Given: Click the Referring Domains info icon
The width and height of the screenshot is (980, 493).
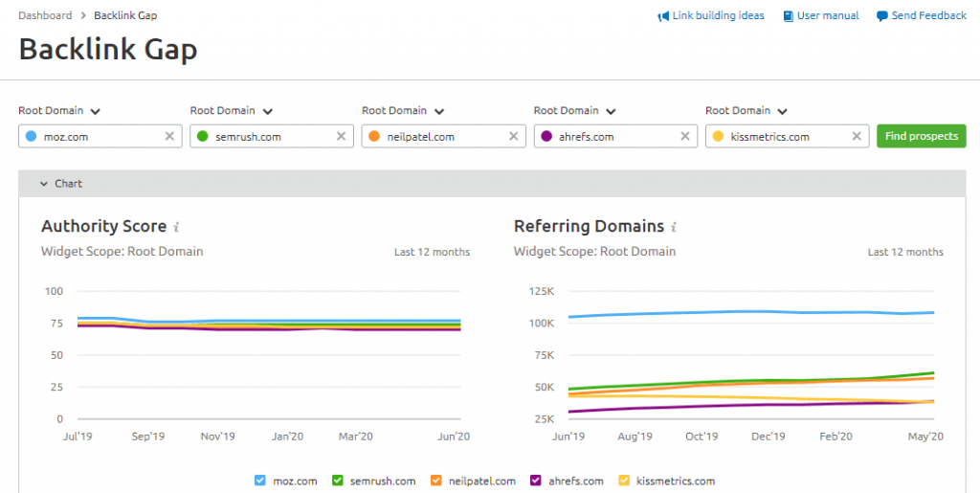Looking at the screenshot, I should (674, 227).
